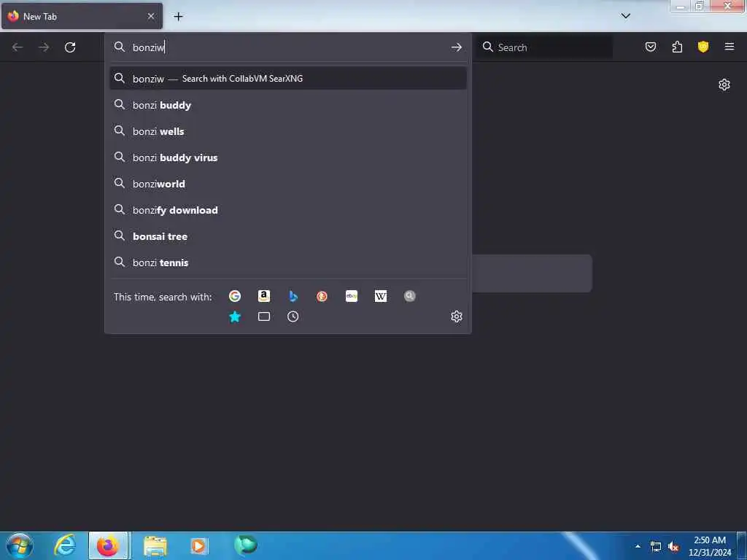Search this time with DuckDuckGo
This screenshot has height=560, width=747.
322,296
